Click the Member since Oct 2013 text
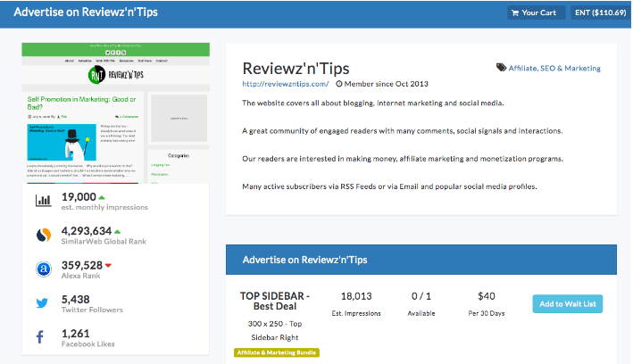Screen dimensions: 633x364 (x=387, y=84)
